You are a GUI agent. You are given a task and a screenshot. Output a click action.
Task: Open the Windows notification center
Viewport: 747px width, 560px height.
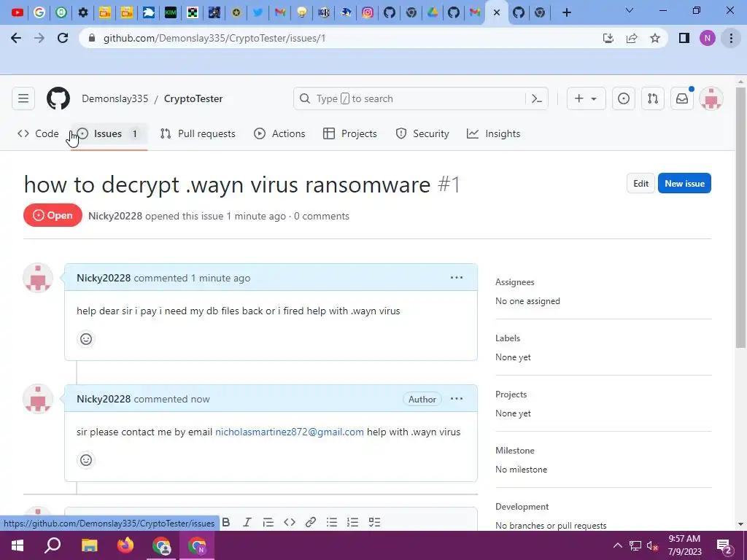pos(724,545)
